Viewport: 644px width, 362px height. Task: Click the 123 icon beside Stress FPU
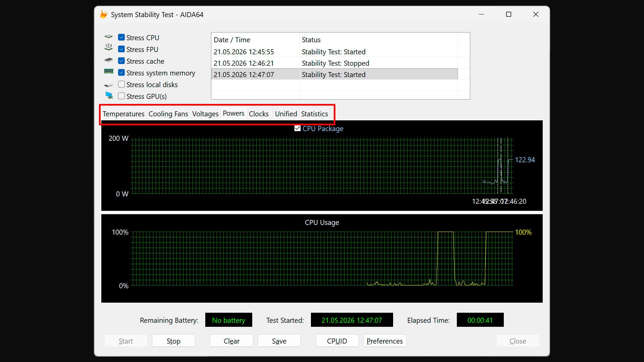pos(108,47)
